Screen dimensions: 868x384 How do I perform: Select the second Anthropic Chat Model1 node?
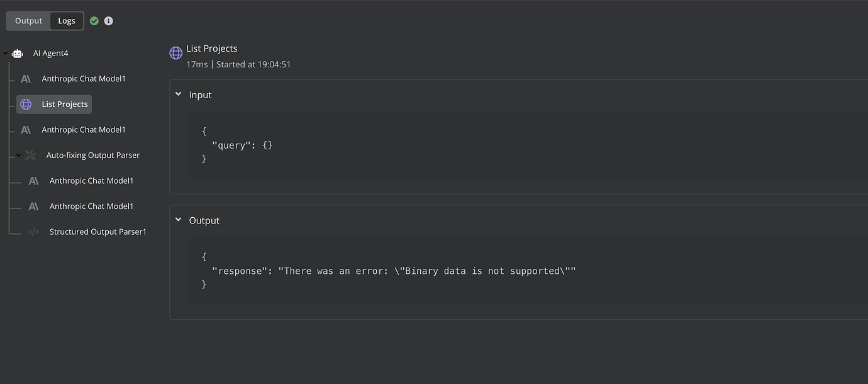tap(84, 129)
